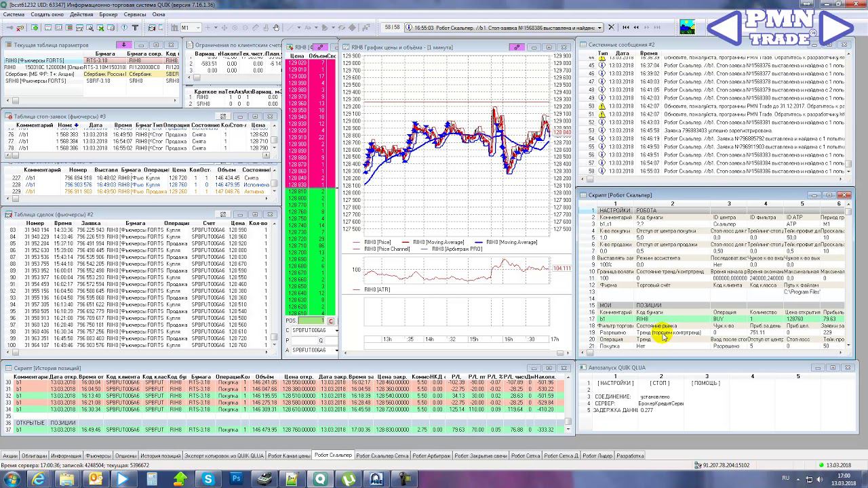The width and height of the screenshot is (868, 488).
Task: Switch to the Разработка tab
Action: (630, 455)
